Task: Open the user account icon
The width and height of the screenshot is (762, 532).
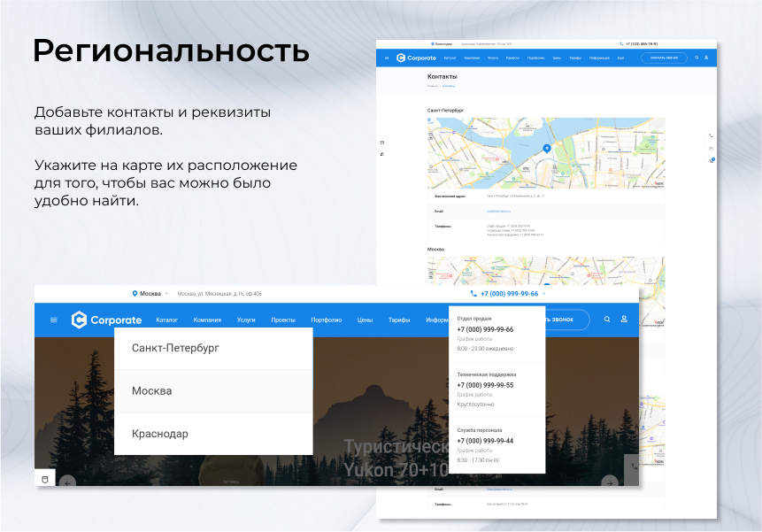Action: (x=624, y=320)
